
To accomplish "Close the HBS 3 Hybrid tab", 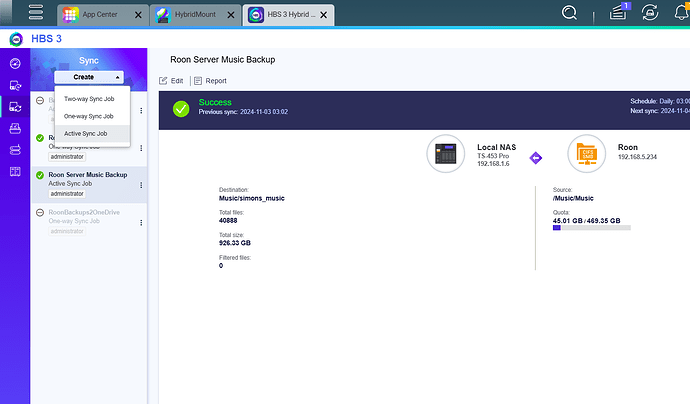I will tap(323, 15).
